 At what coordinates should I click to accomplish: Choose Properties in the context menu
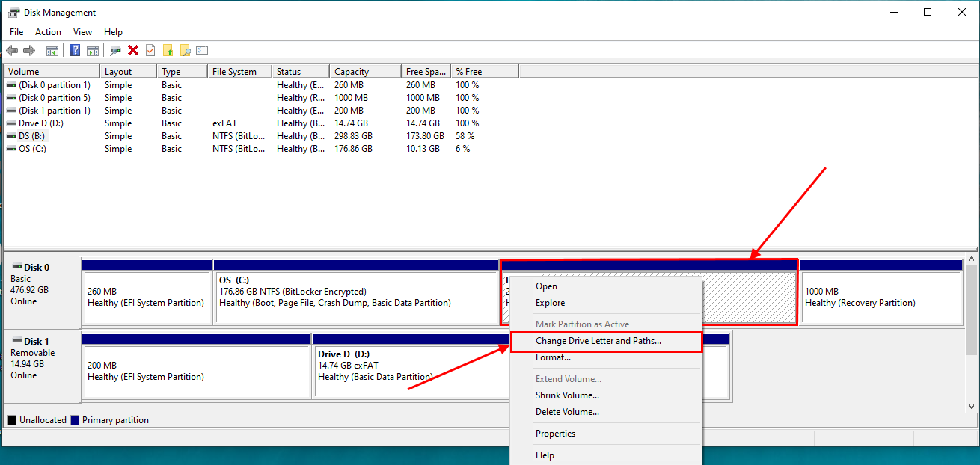click(606, 434)
